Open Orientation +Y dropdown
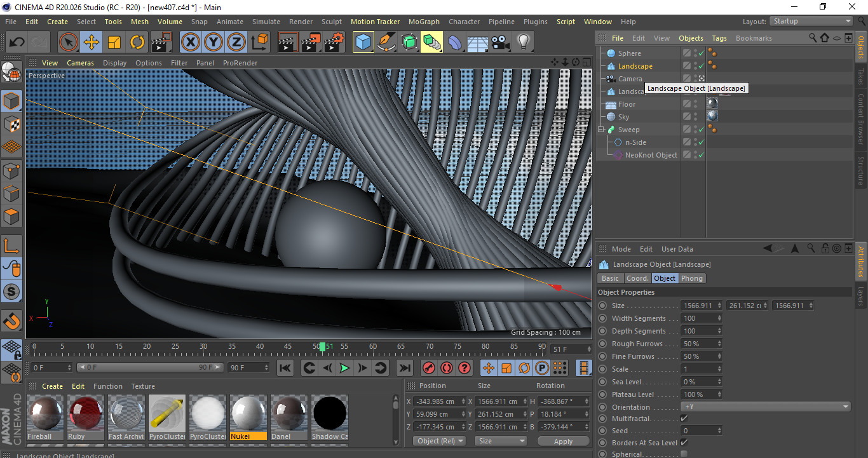This screenshot has width=868, height=458. click(766, 407)
